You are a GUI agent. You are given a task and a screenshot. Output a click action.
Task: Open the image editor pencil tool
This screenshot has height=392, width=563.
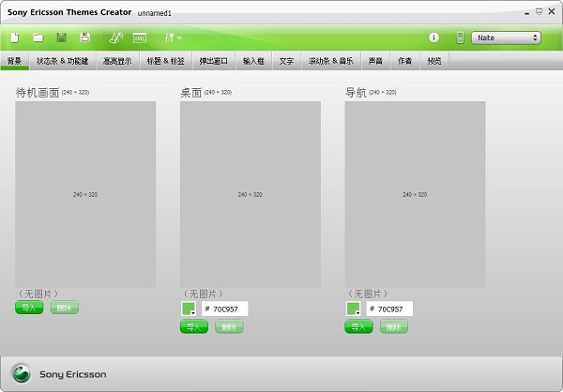point(115,38)
